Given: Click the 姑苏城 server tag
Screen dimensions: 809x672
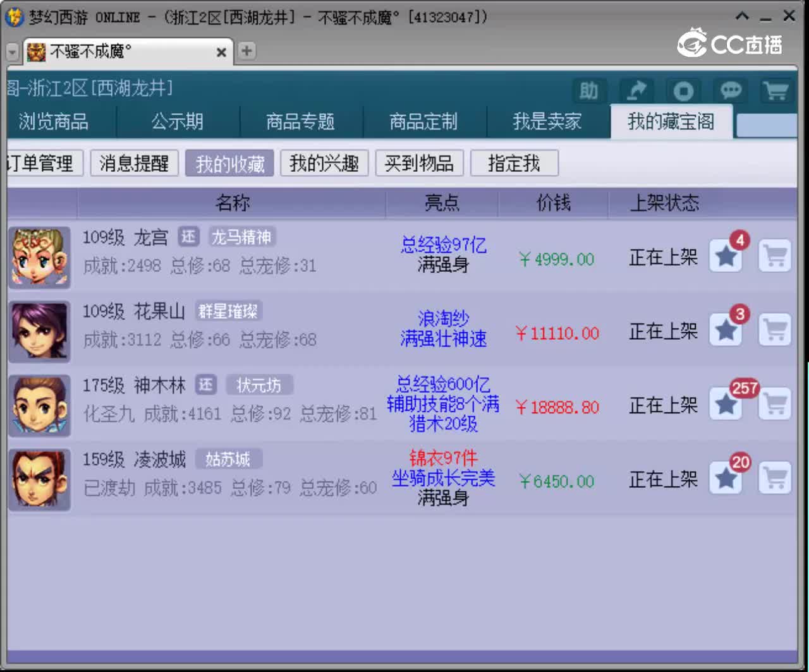Looking at the screenshot, I should 228,459.
